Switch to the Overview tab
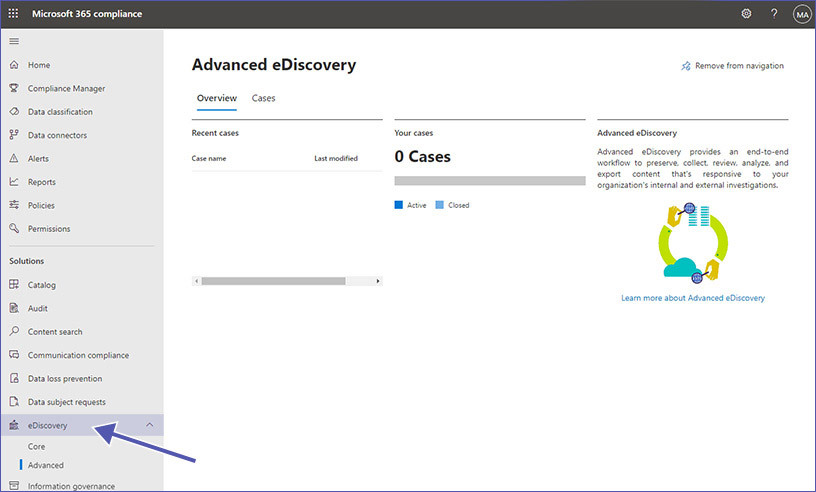Screen dimensions: 816x492 pyautogui.click(x=216, y=98)
